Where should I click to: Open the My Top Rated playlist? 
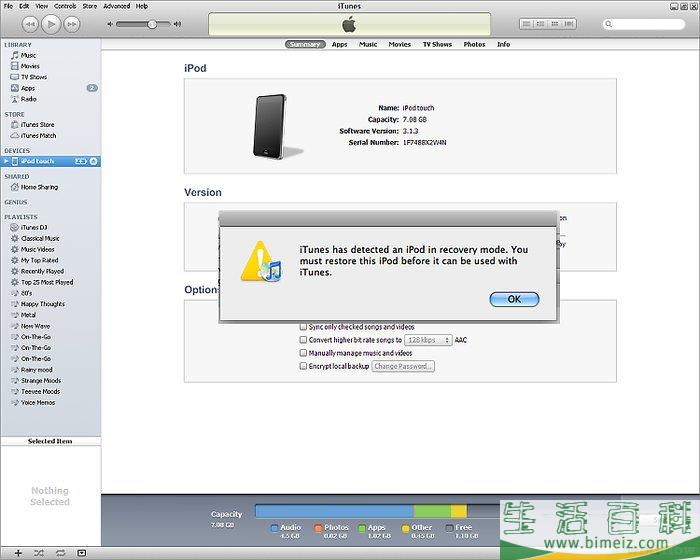coord(39,260)
